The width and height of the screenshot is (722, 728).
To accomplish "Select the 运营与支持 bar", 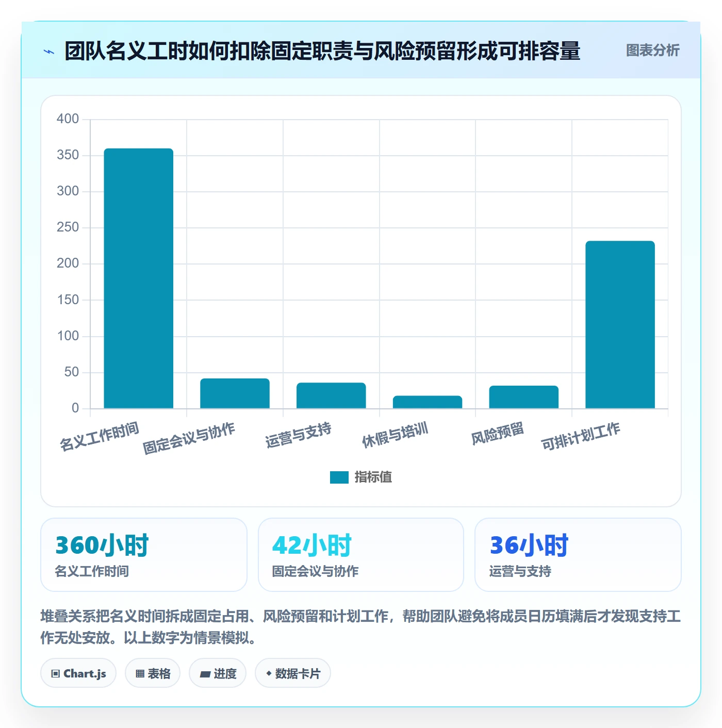I will (331, 395).
